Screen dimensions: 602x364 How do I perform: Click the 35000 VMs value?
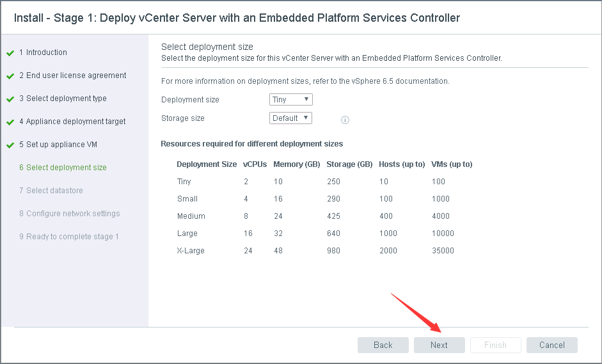[x=443, y=251]
